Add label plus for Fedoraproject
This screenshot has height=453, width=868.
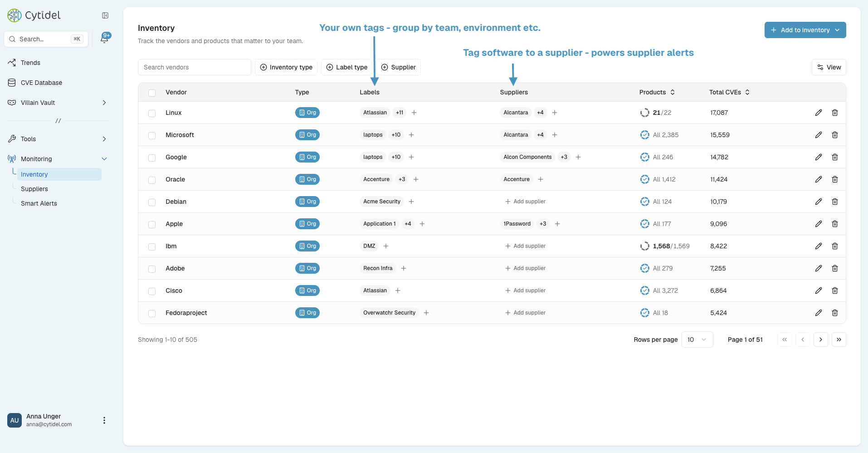(426, 313)
